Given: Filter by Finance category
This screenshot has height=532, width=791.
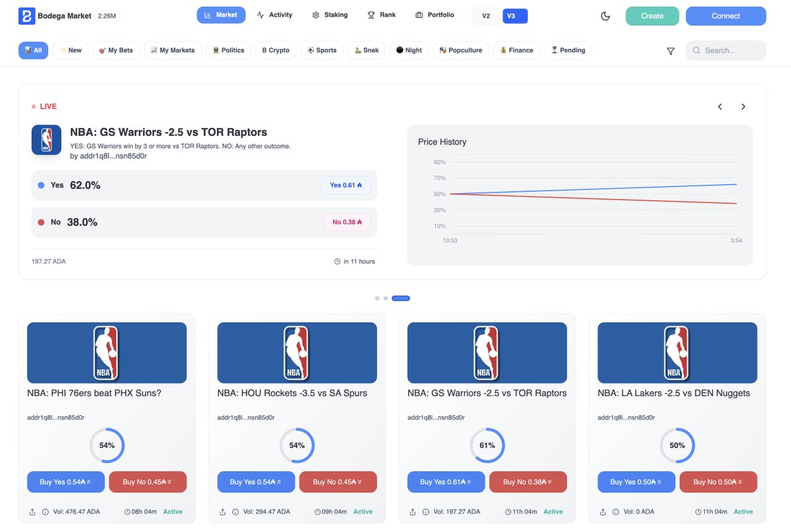Looking at the screenshot, I should 517,50.
